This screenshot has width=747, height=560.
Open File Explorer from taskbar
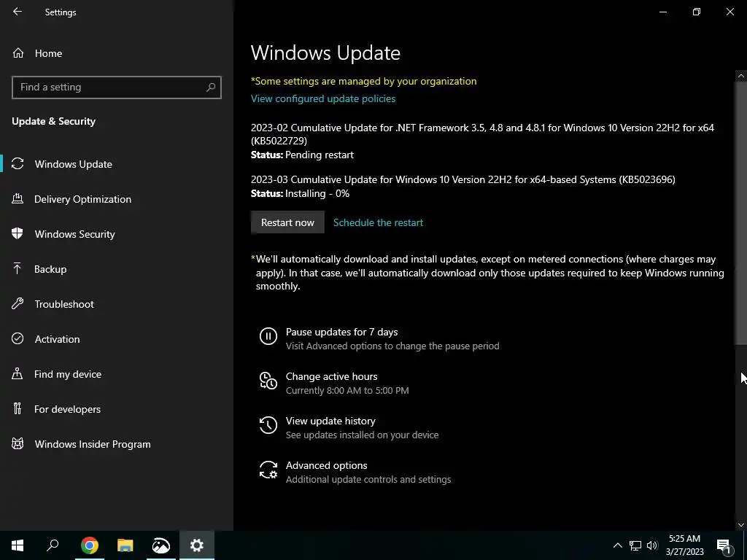coord(125,545)
